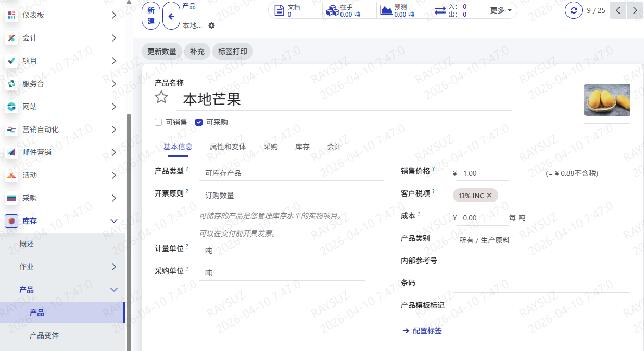Viewport: 644px width, 351px height.
Task: Click the 销售价格 help question mark
Action: 433,169
